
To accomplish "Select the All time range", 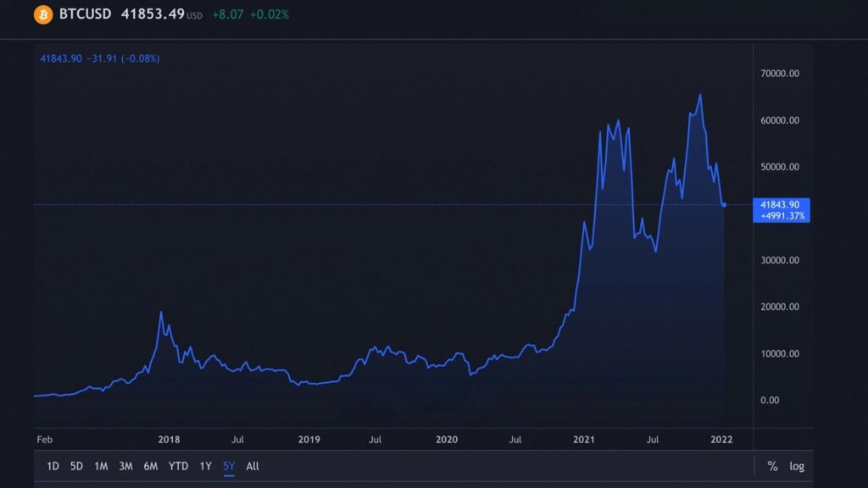I will tap(253, 467).
